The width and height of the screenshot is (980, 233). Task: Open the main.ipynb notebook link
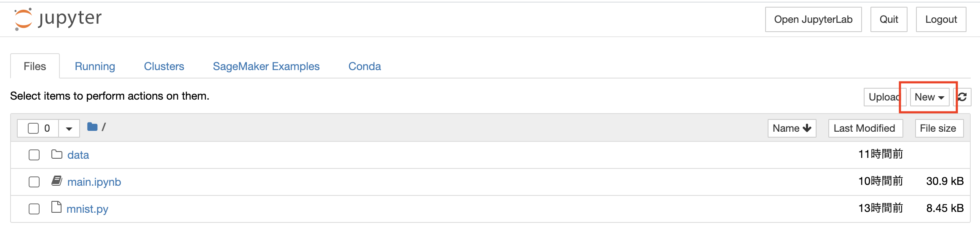94,182
